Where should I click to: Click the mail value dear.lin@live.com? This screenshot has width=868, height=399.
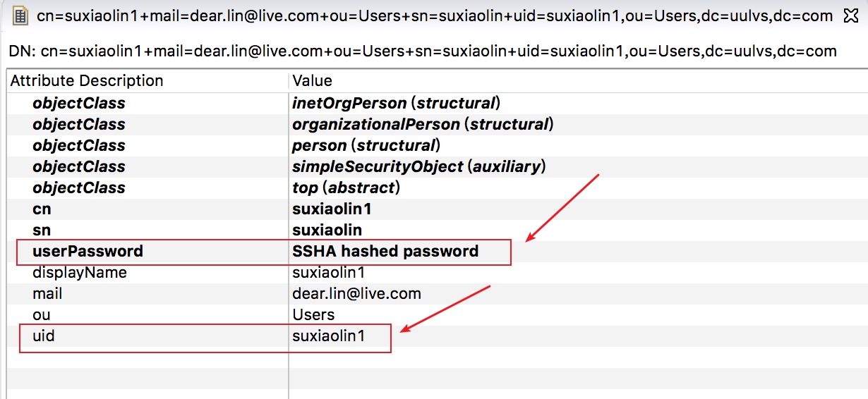point(356,293)
